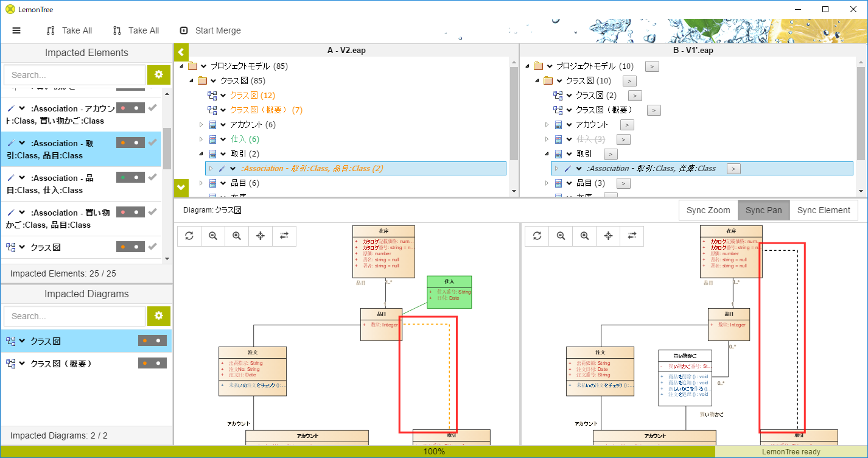Zoom out diagram A
868x458 pixels.
tap(213, 236)
